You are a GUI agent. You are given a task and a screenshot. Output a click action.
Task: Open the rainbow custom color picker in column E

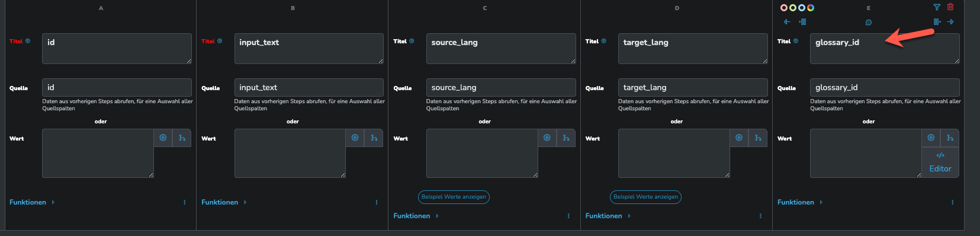pyautogui.click(x=811, y=8)
